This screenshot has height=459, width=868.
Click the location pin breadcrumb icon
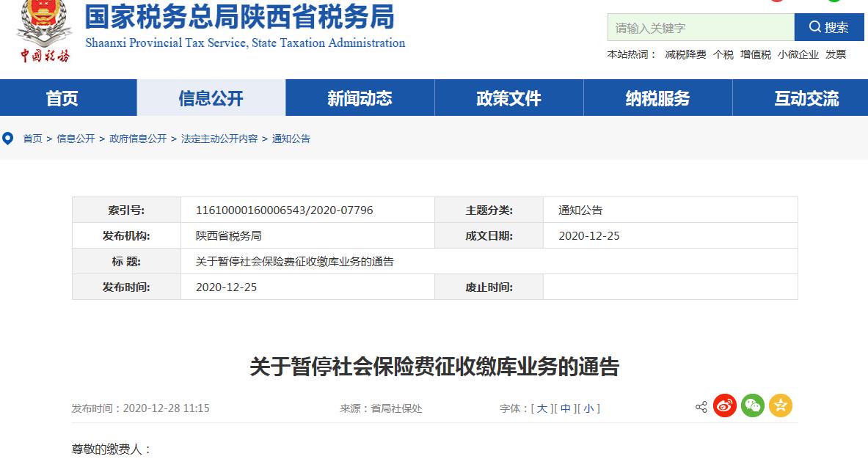pyautogui.click(x=9, y=138)
